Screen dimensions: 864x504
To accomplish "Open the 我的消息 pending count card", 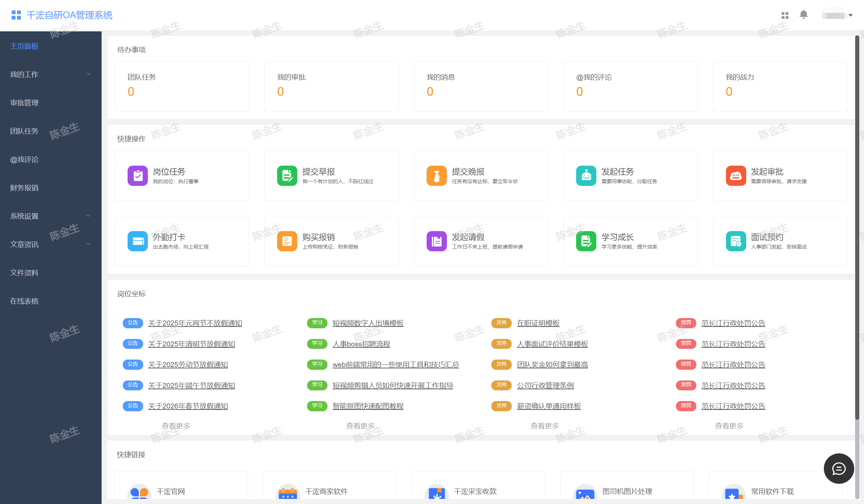I will point(481,86).
